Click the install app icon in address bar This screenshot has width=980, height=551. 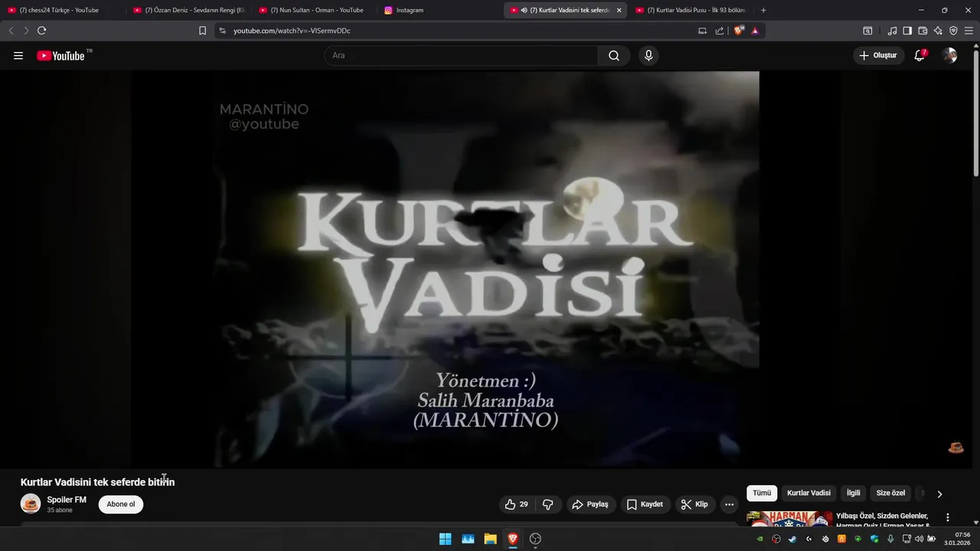tap(702, 31)
